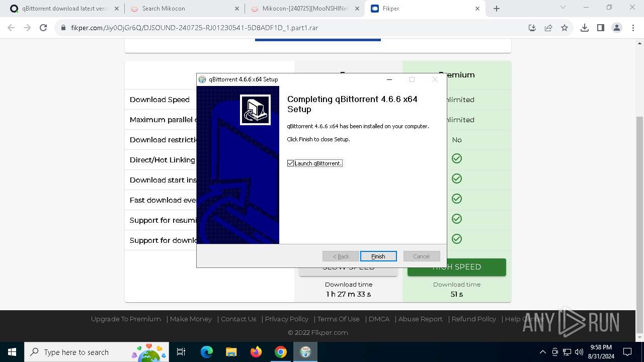Click the Download Speed row label

click(159, 100)
